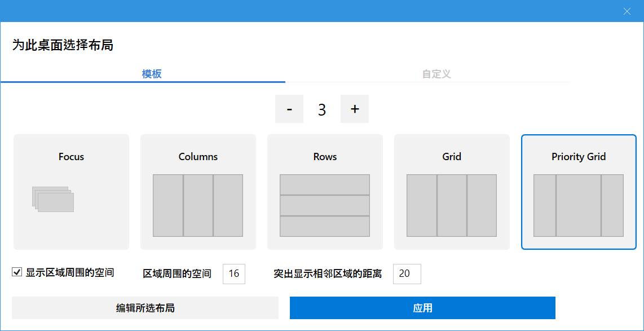
Task: Select the Rows layout preview
Action: click(325, 205)
